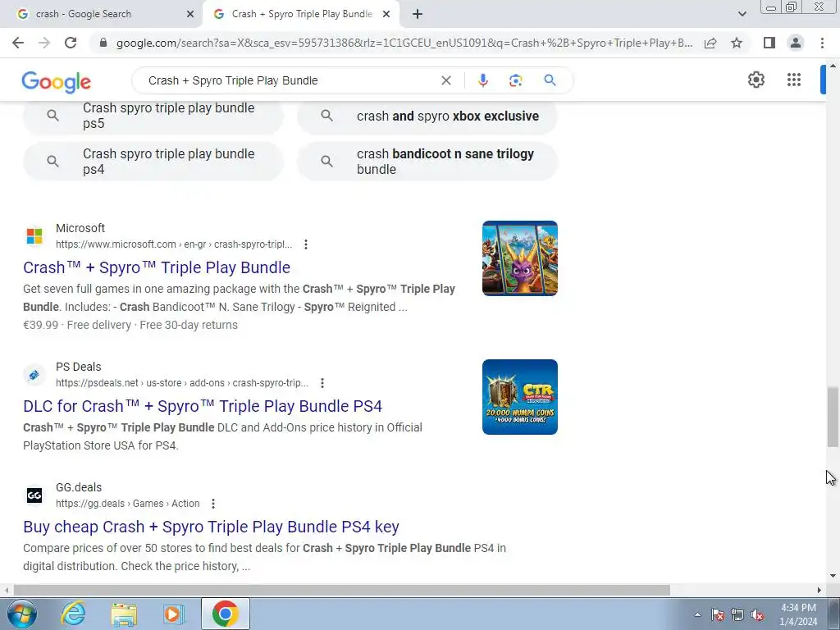Open a new browser tab

coord(418,14)
